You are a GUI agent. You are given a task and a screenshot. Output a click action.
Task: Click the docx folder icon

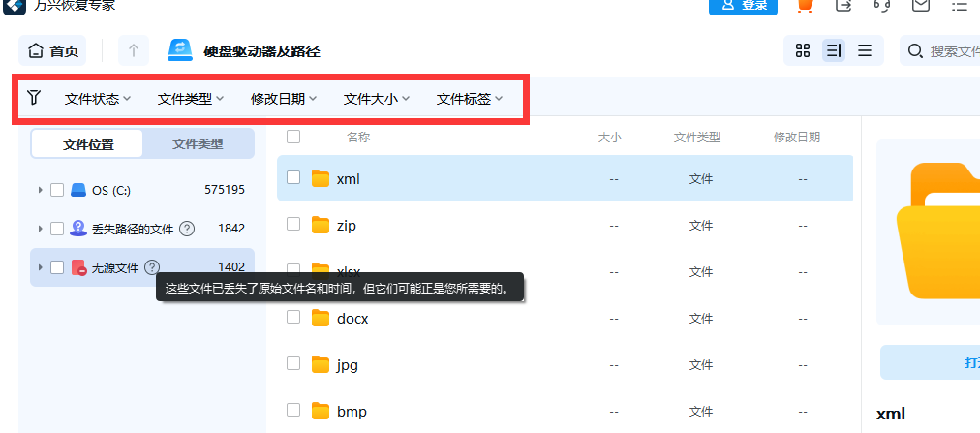click(x=321, y=318)
